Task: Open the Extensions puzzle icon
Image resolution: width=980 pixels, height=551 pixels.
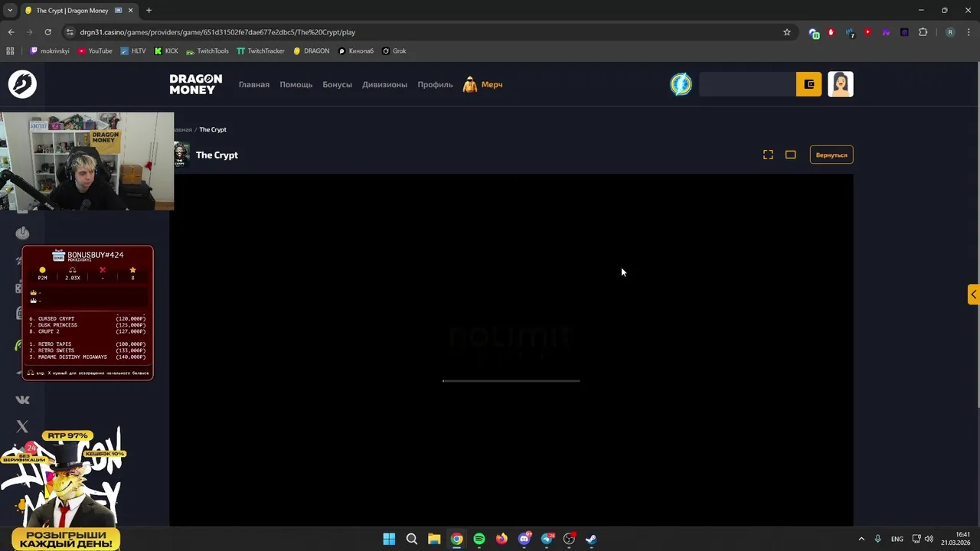Action: click(x=923, y=32)
